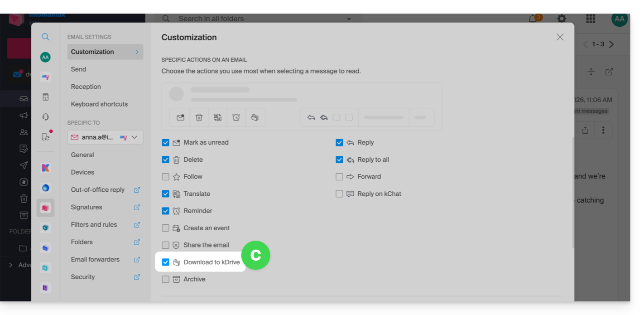Click the settings gear icon
This screenshot has width=644, height=315.
click(x=562, y=19)
